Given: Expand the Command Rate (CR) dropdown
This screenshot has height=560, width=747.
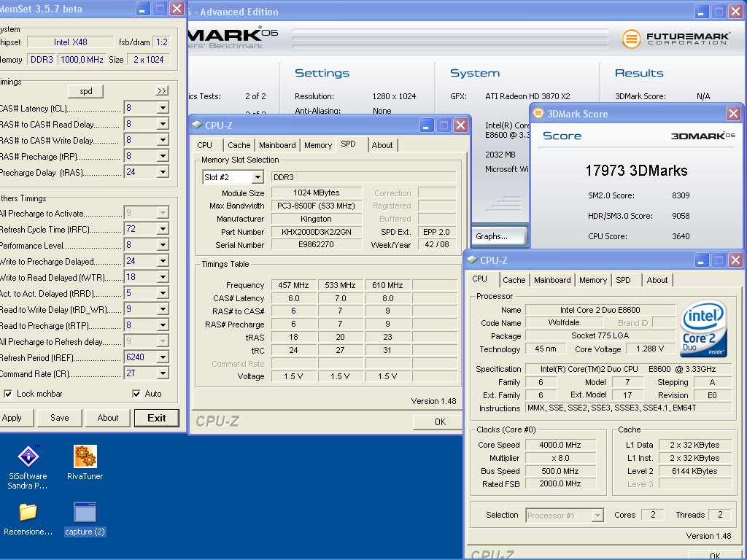Looking at the screenshot, I should [163, 373].
